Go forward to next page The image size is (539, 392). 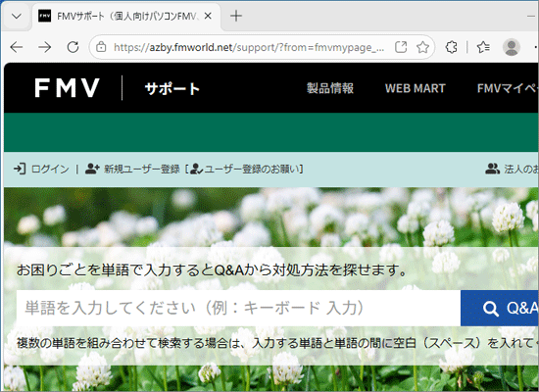point(45,47)
